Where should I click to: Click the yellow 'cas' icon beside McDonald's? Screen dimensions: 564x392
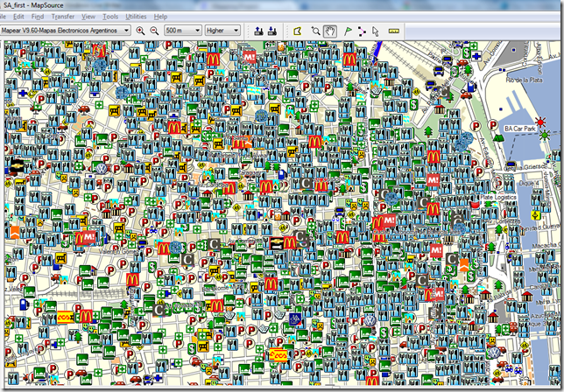[x=66, y=318]
